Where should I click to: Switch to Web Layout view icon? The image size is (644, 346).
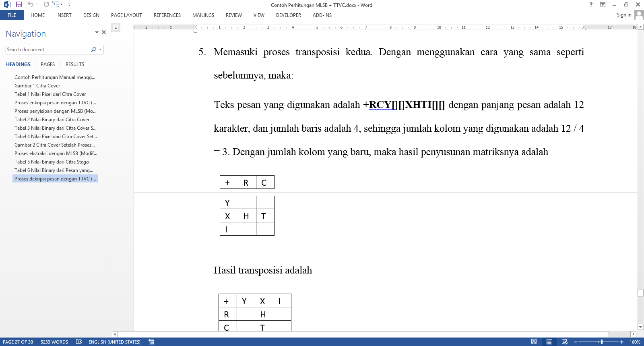[565, 342]
